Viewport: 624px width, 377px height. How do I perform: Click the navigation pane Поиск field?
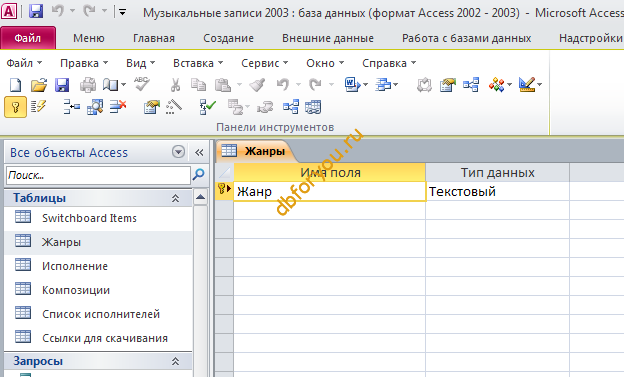point(98,175)
